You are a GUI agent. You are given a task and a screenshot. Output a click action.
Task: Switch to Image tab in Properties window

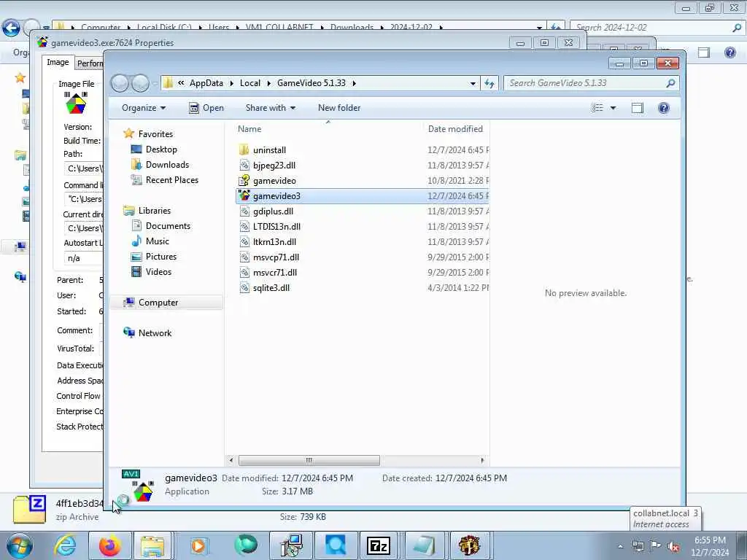[x=58, y=63]
